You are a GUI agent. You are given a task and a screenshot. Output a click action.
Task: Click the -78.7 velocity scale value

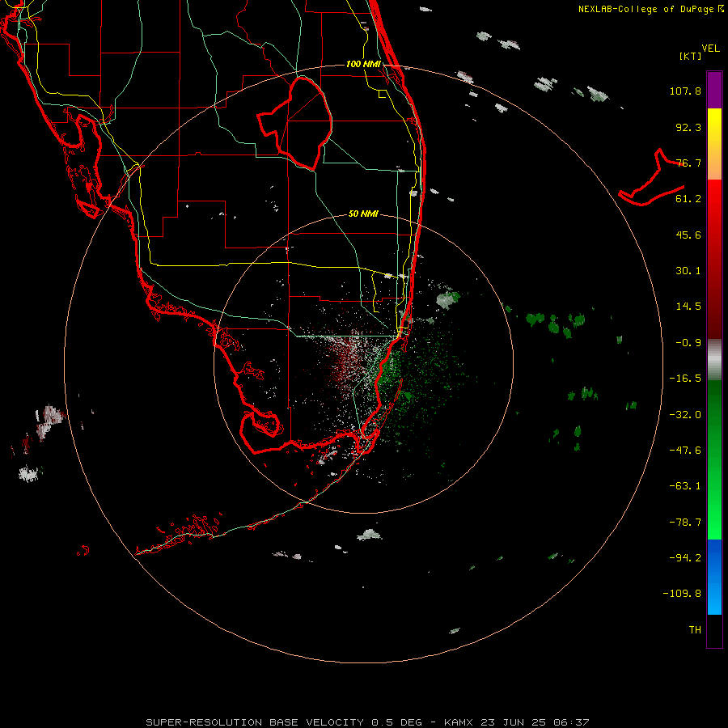(685, 523)
